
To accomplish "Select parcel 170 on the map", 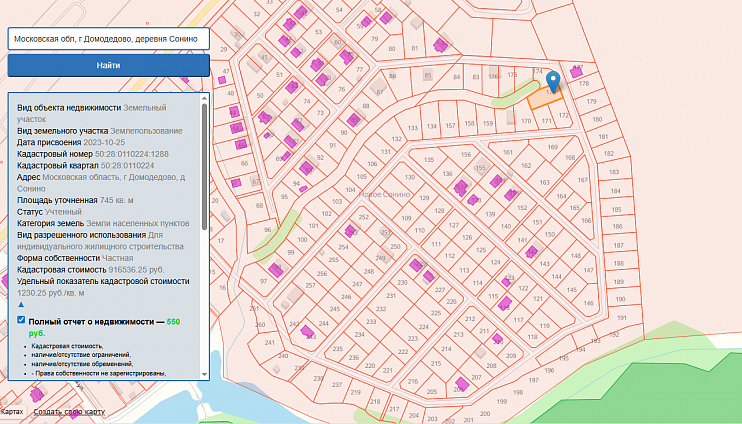I will pyautogui.click(x=526, y=121).
